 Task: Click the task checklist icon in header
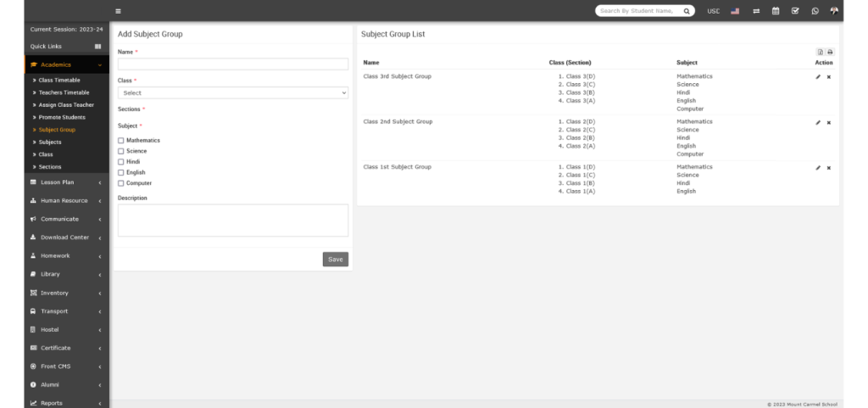795,11
